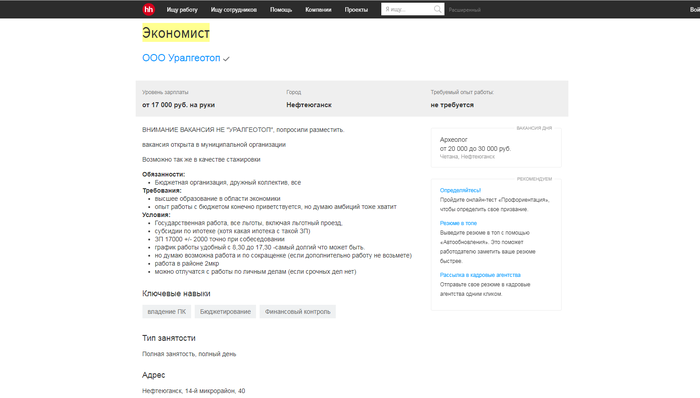Click the Бюджетирование skill tag
Image resolution: width=700 pixels, height=398 pixels.
(x=225, y=311)
